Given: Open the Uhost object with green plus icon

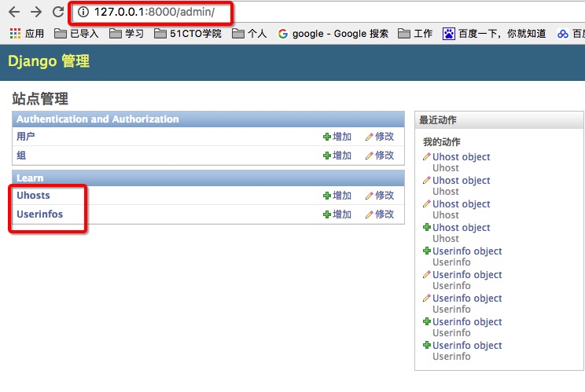Looking at the screenshot, I should [461, 228].
